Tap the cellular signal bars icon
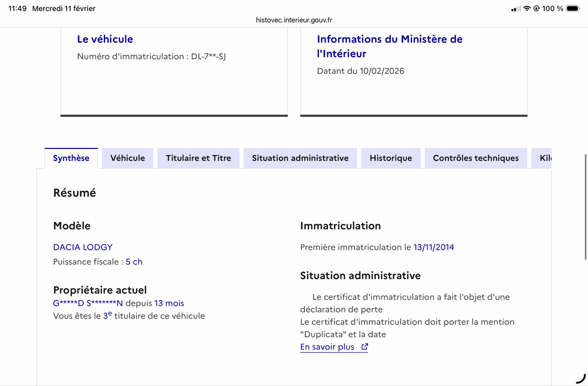The height and width of the screenshot is (386, 588). [x=516, y=8]
